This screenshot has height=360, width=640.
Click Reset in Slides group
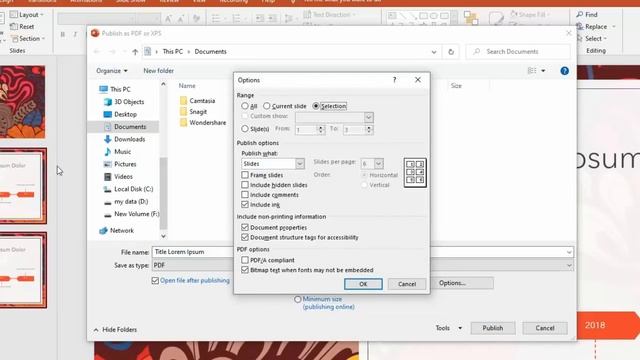pos(22,27)
